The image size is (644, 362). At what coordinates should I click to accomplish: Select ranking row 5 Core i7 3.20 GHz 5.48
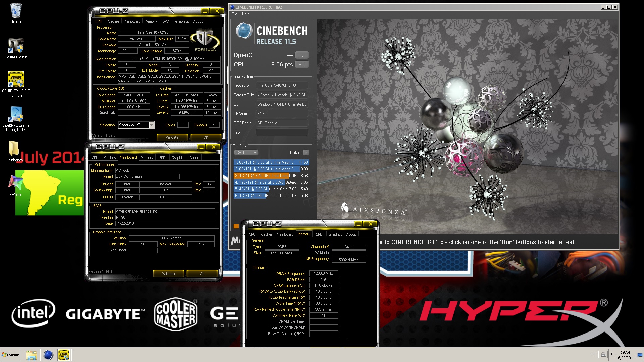271,189
